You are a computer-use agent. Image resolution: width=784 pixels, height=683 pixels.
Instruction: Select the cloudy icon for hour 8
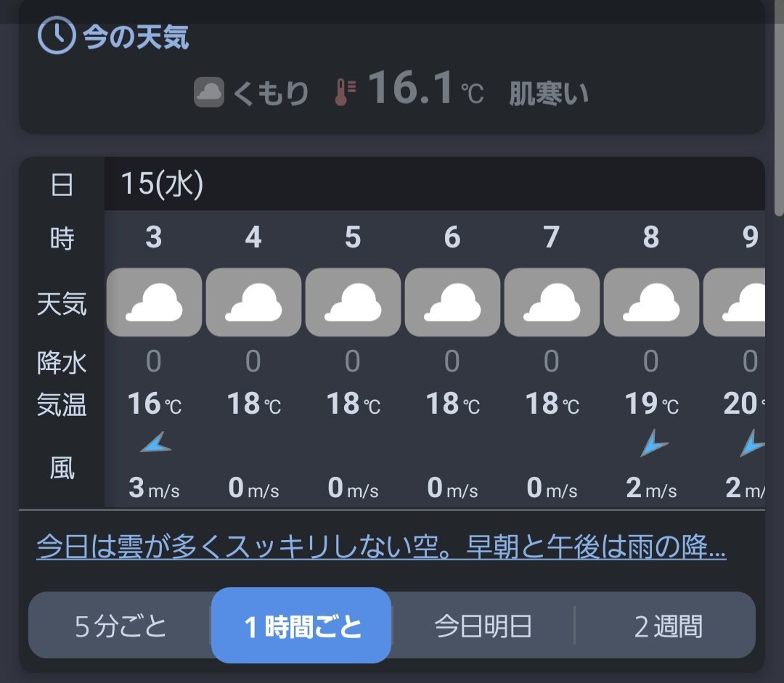coord(651,302)
